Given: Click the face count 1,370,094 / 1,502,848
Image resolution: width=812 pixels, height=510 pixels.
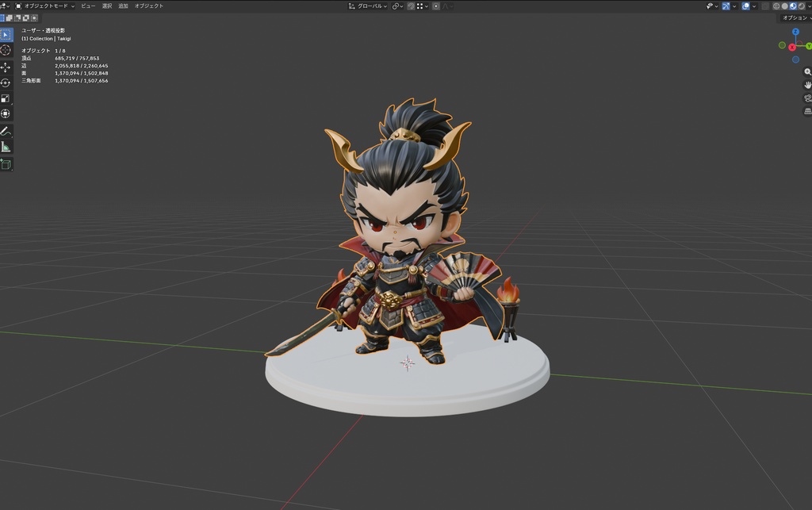Looking at the screenshot, I should point(82,74).
